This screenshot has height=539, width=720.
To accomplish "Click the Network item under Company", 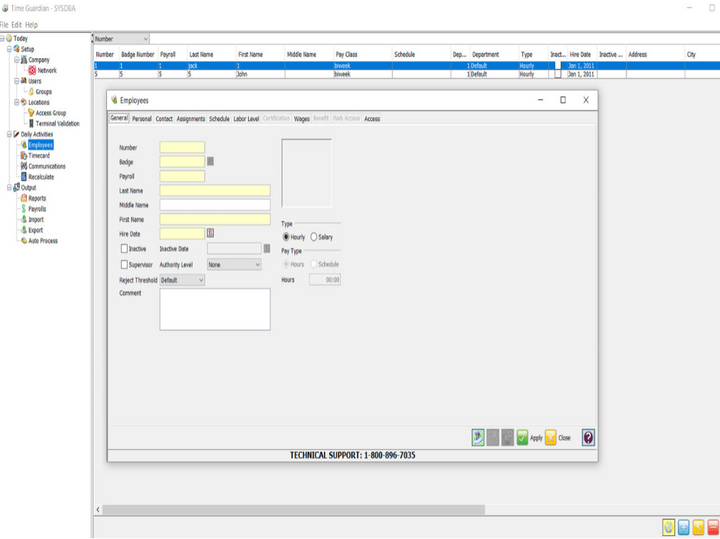I will point(46,70).
